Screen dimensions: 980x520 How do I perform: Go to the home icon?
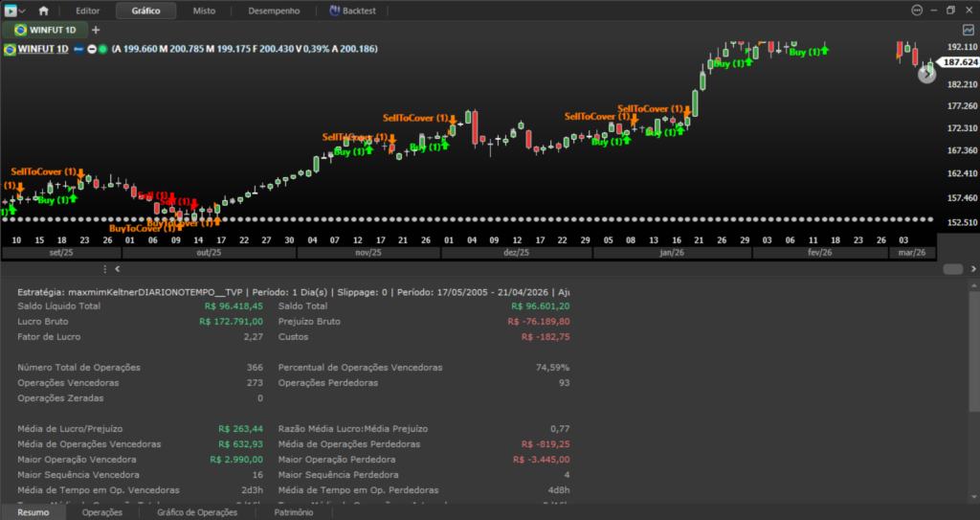coord(43,11)
